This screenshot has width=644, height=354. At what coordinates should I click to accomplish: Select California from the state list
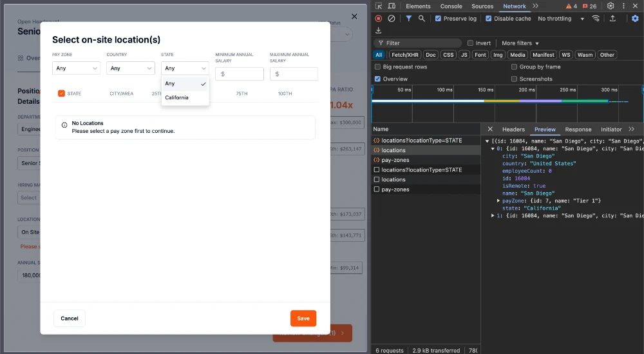point(177,98)
